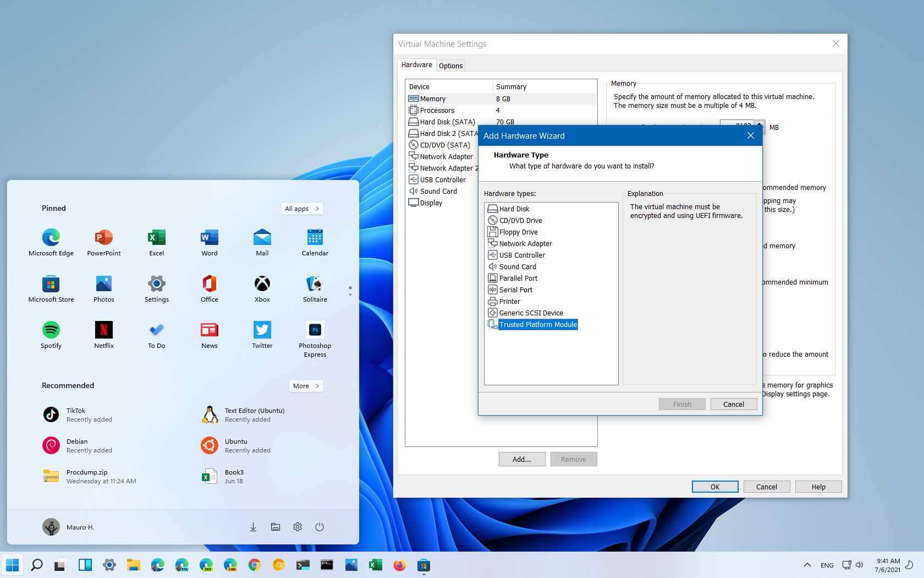924x578 pixels.
Task: Select Hard Disk in hardware types list
Action: tap(514, 209)
